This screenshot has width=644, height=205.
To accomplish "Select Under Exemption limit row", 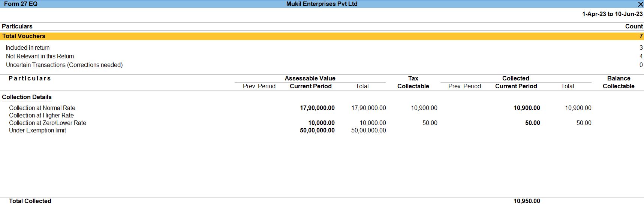I will (322, 130).
